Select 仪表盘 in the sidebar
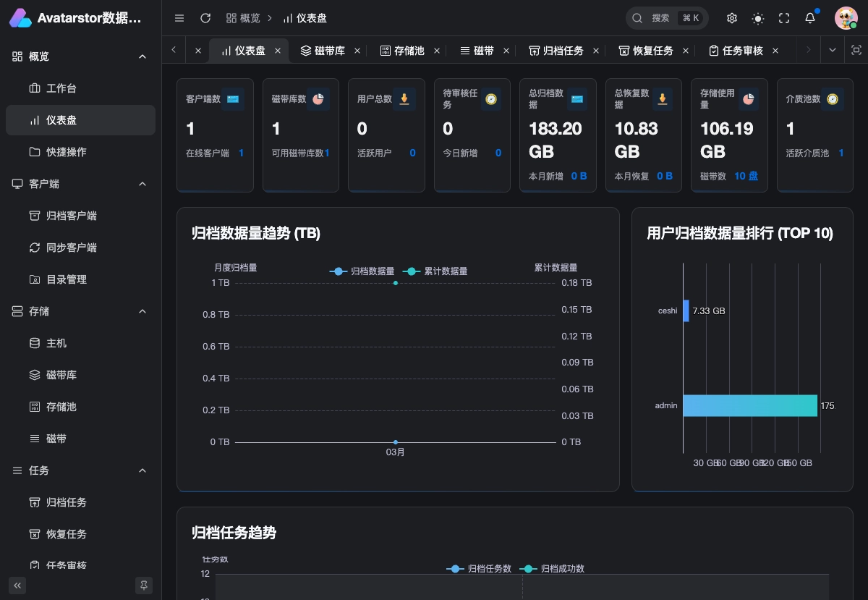Screen dimensions: 868x600 click(x=80, y=120)
